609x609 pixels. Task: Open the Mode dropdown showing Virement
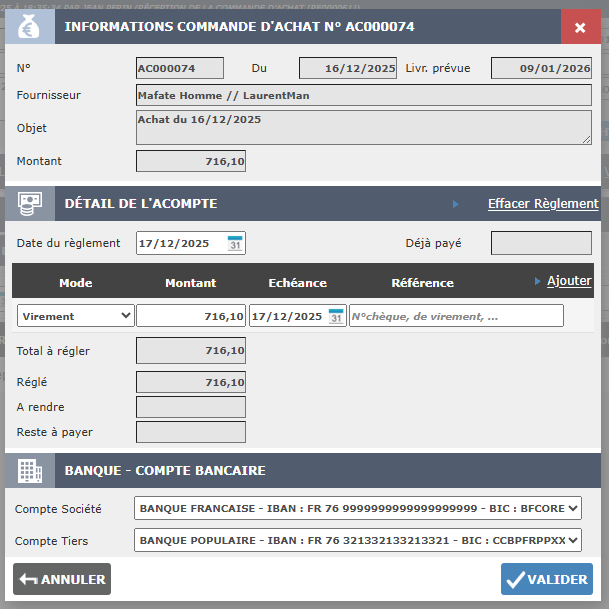pyautogui.click(x=76, y=316)
